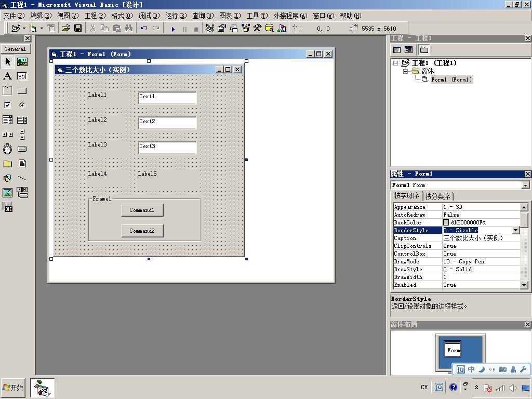Screen dimensions: 532x399
Task: Open the Data View Window icon
Action: [x=270, y=29]
